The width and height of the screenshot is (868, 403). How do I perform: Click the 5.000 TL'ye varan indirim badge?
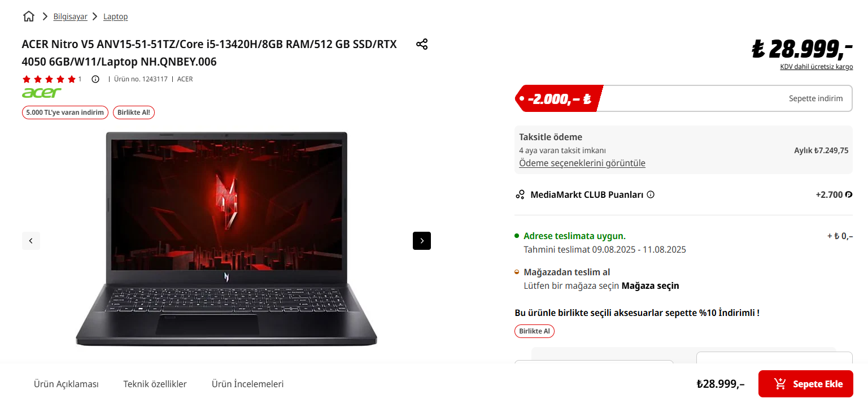click(x=66, y=112)
